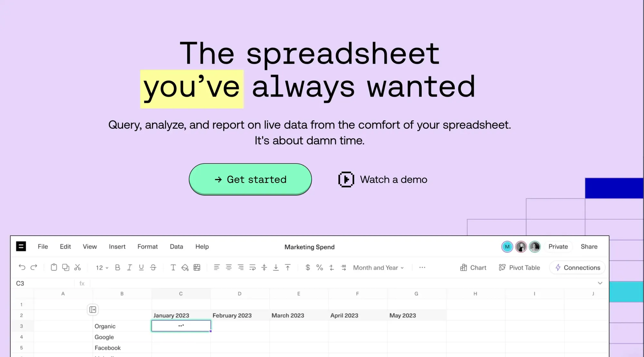The width and height of the screenshot is (644, 357).
Task: Click Watch a demo link
Action: point(383,179)
